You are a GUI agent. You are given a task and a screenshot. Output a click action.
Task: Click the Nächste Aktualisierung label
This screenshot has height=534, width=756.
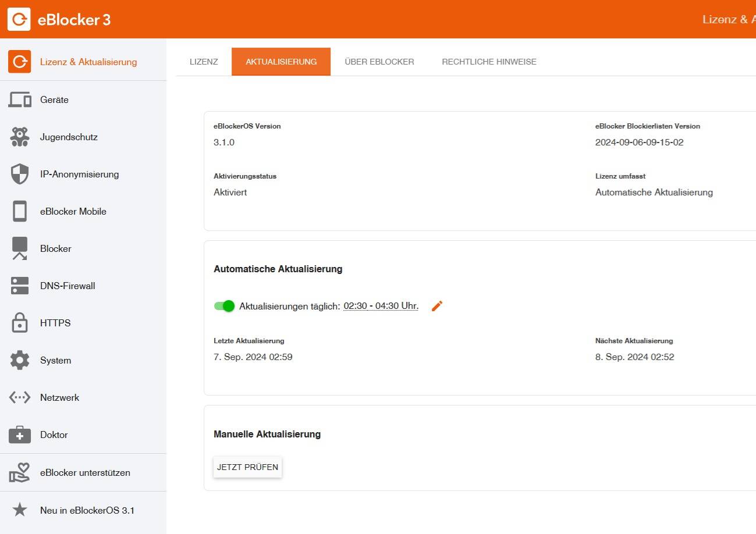[634, 341]
